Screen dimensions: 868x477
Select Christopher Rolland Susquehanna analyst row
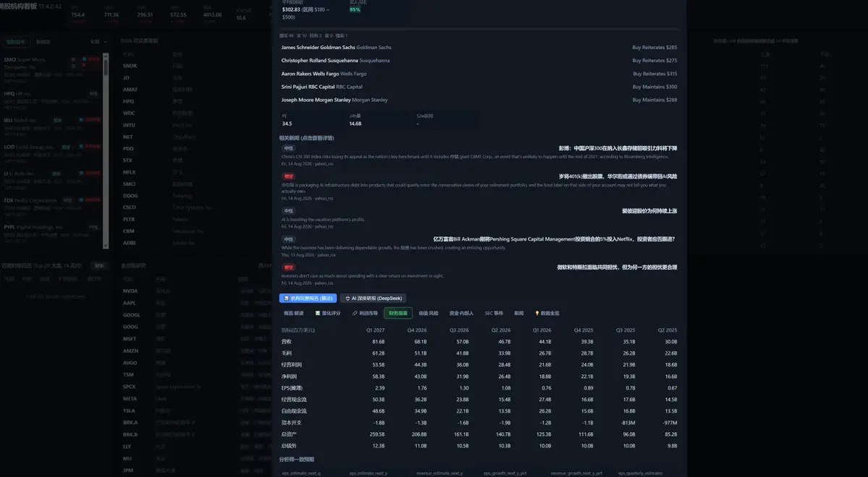tap(479, 61)
